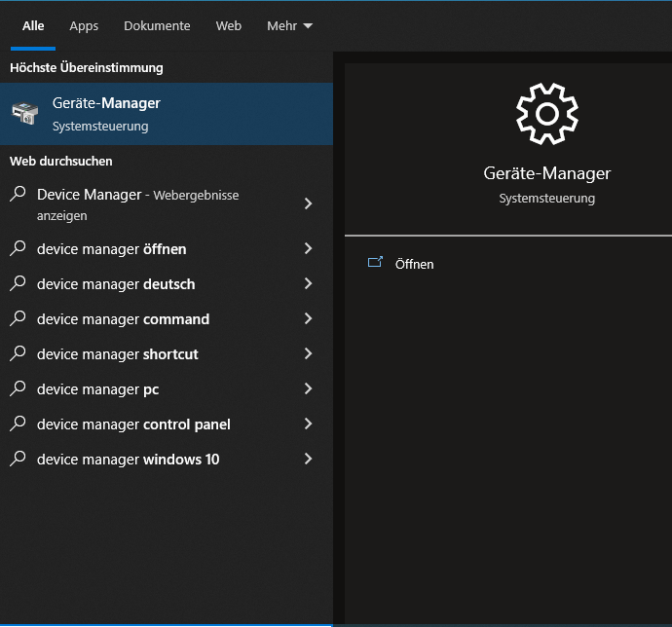Switch to the Apps tab
The height and width of the screenshot is (627, 672).
(x=84, y=26)
